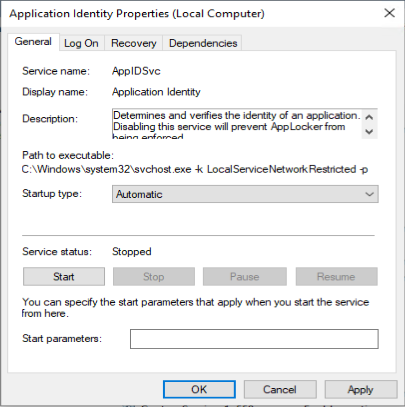Open the Recovery tab

[x=134, y=43]
